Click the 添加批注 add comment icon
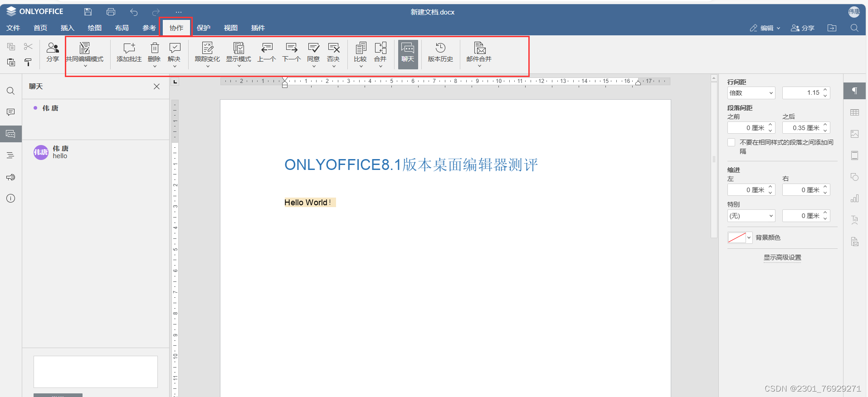The width and height of the screenshot is (868, 397). [x=129, y=53]
